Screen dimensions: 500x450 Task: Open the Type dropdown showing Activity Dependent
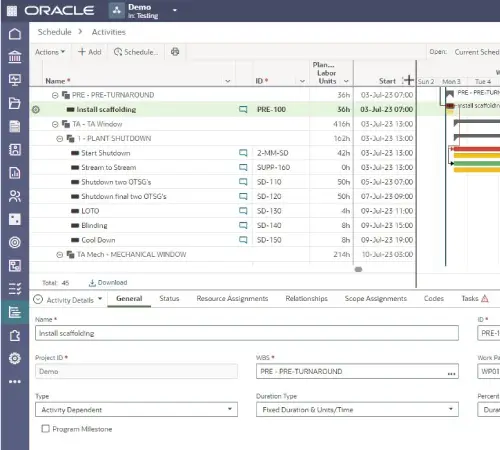pos(136,410)
